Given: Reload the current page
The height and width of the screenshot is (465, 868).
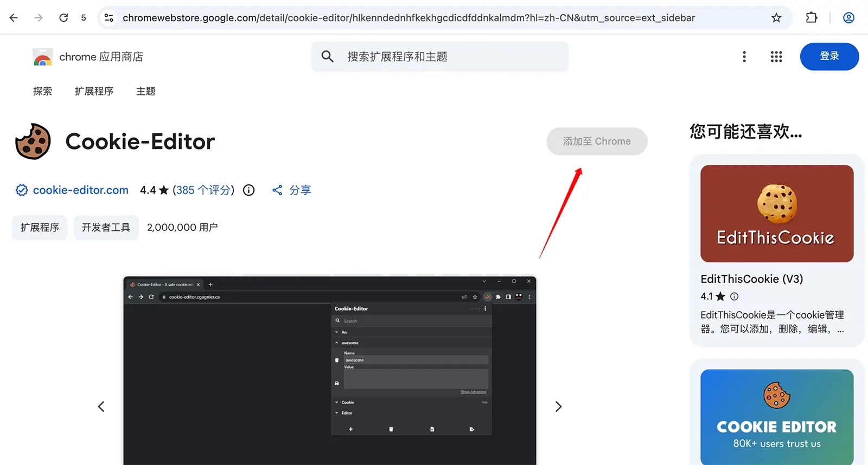Looking at the screenshot, I should click(63, 18).
